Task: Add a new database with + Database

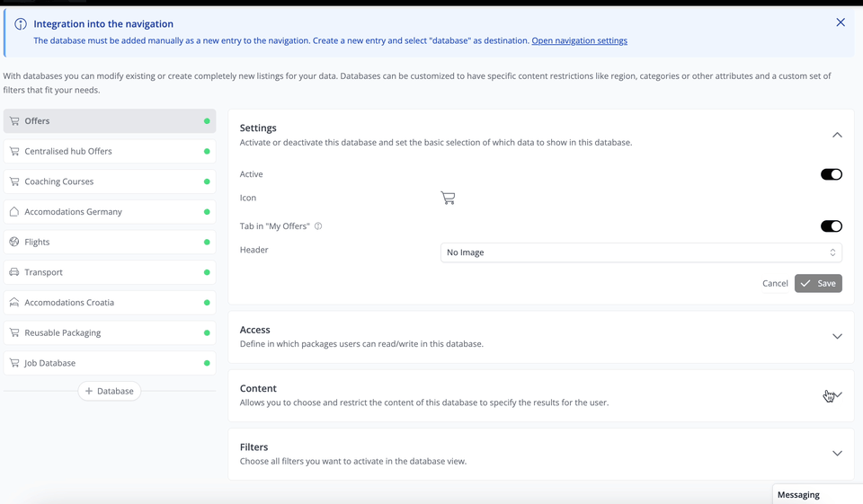Action: pyautogui.click(x=110, y=392)
